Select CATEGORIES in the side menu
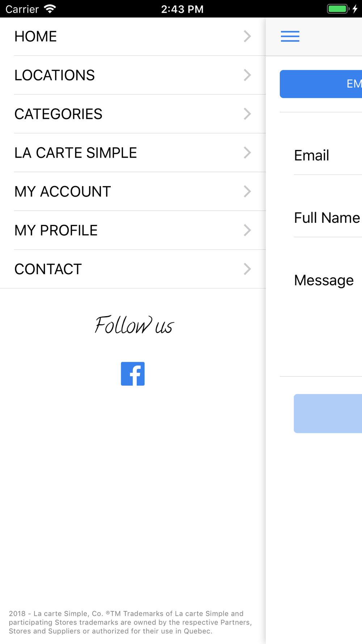Image resolution: width=362 pixels, height=644 pixels. click(x=133, y=114)
